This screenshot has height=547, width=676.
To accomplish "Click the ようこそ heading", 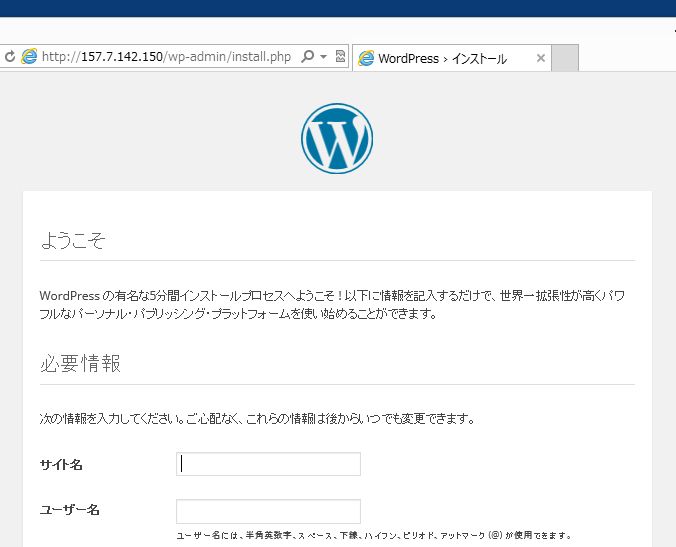I will (x=73, y=240).
